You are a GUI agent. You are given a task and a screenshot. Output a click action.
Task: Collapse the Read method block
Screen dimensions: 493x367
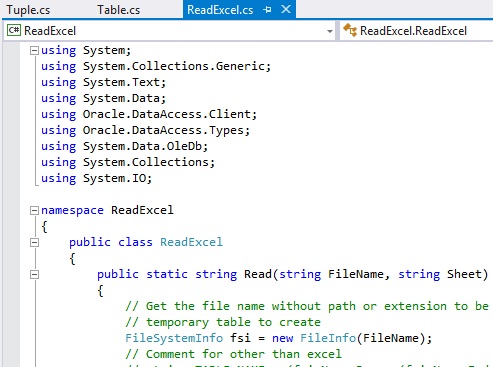click(x=34, y=275)
